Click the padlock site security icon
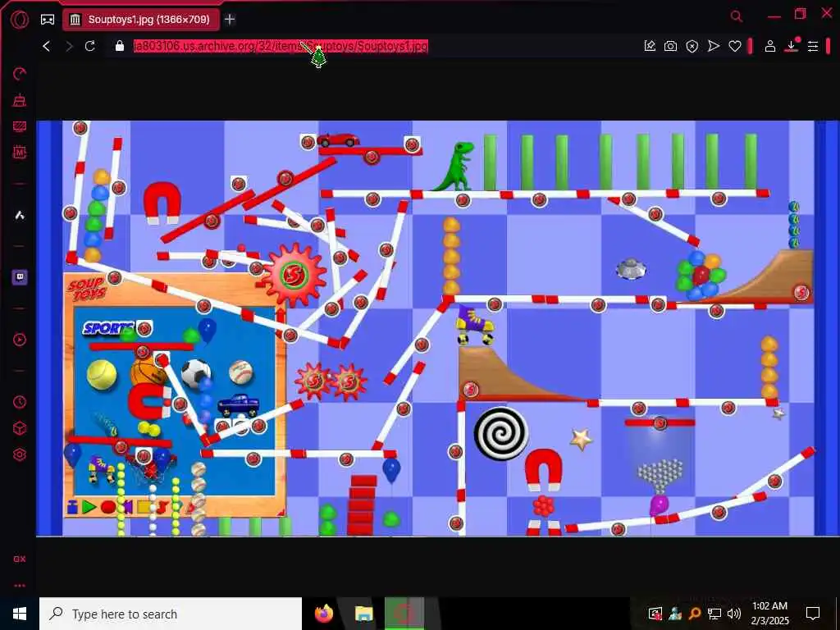840x630 pixels. click(x=120, y=46)
